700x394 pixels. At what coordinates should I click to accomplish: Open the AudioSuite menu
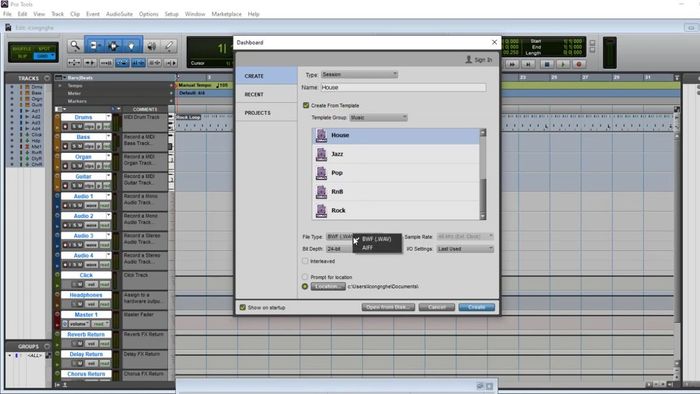click(x=119, y=14)
